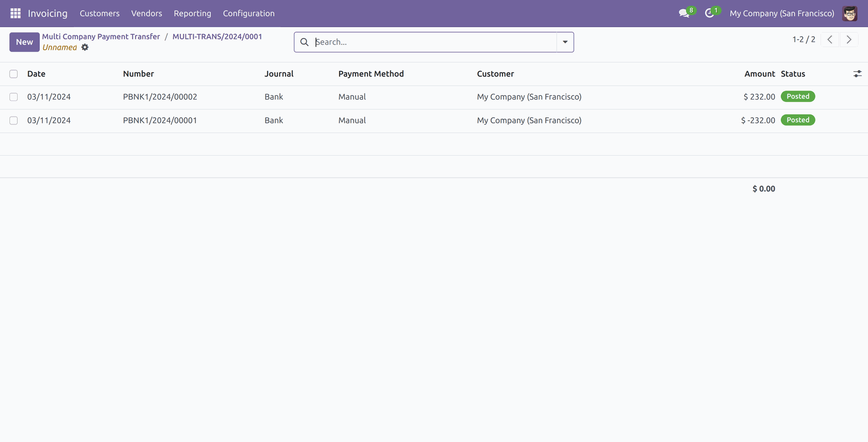The height and width of the screenshot is (442, 868).
Task: Go to Multi Company Payment Transfer breadcrumb
Action: (101, 37)
